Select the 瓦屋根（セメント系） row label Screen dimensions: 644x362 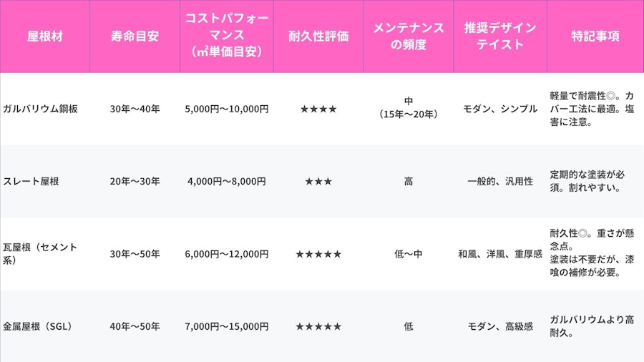tap(40, 254)
